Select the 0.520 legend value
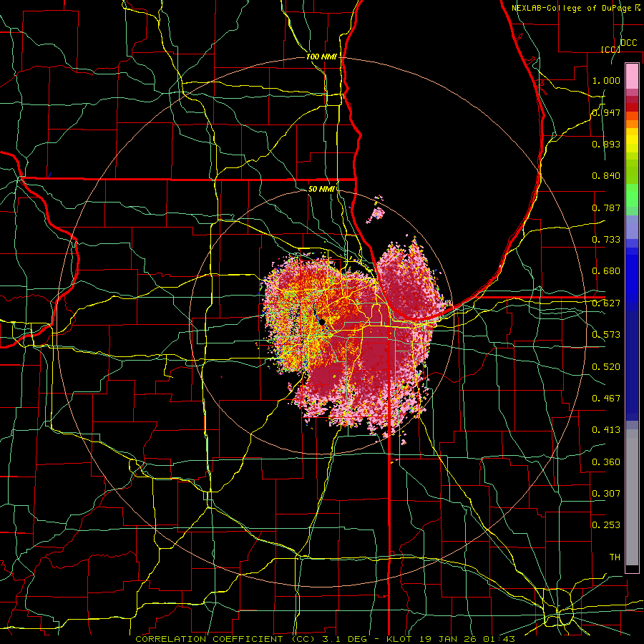Image resolution: width=644 pixels, height=644 pixels. (x=606, y=366)
